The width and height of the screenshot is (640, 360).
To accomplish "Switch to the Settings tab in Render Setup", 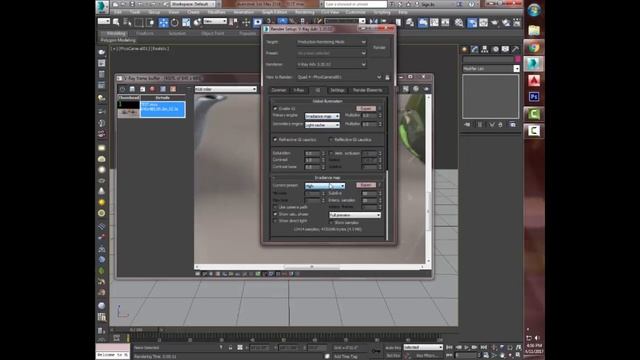I will (337, 90).
